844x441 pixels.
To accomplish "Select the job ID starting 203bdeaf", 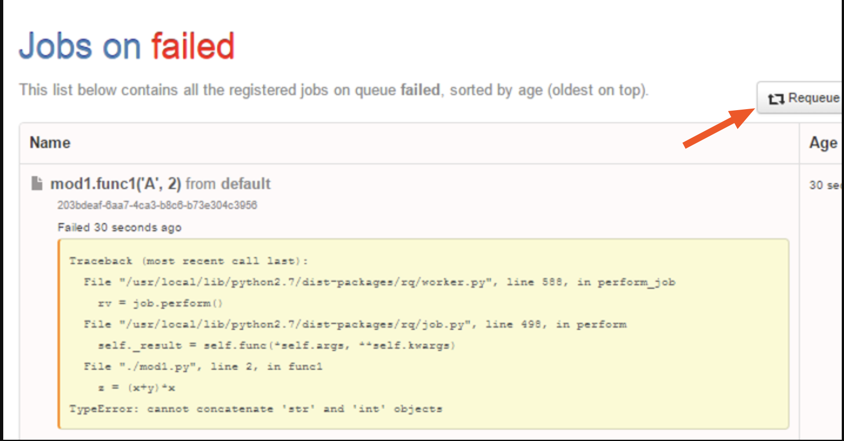I will [157, 205].
